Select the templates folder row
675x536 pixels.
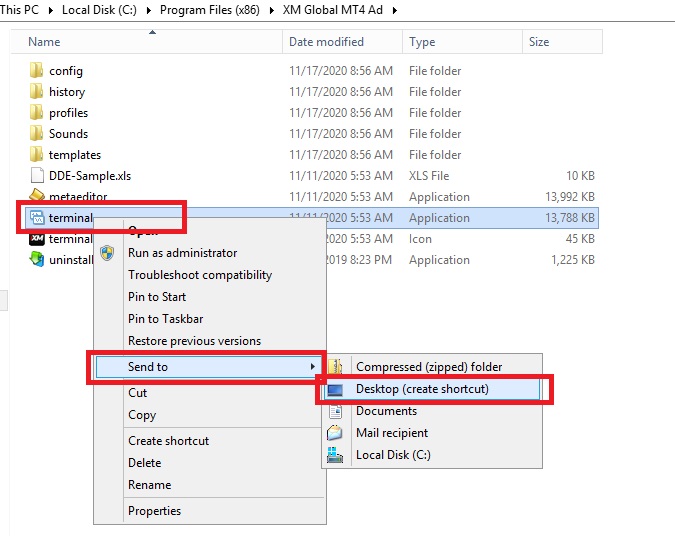pos(74,155)
